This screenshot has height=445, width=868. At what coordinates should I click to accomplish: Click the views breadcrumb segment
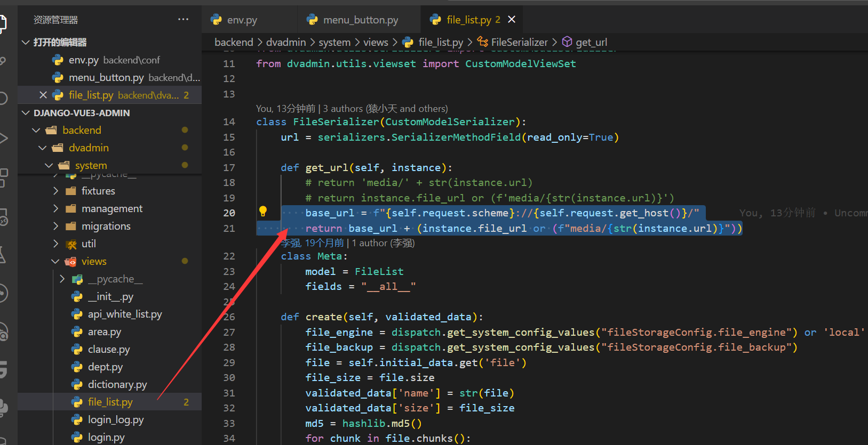[x=376, y=42]
